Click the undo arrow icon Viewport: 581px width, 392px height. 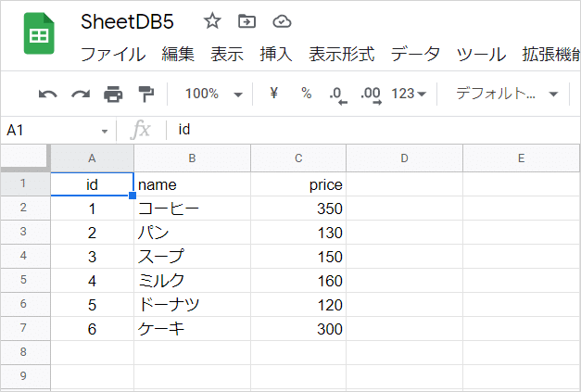[48, 94]
